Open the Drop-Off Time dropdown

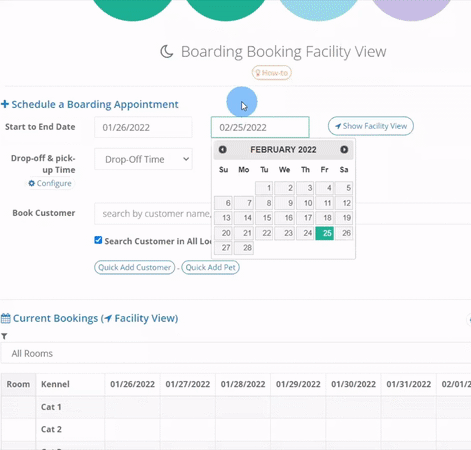(143, 159)
